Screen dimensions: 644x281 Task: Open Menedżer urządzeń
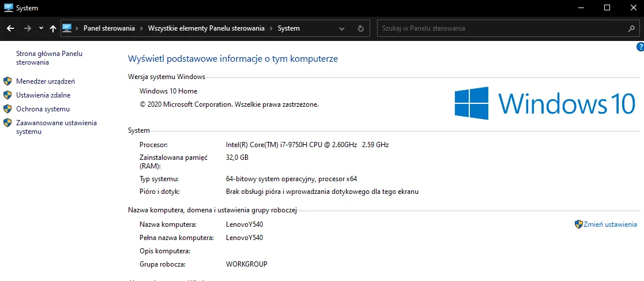(46, 81)
